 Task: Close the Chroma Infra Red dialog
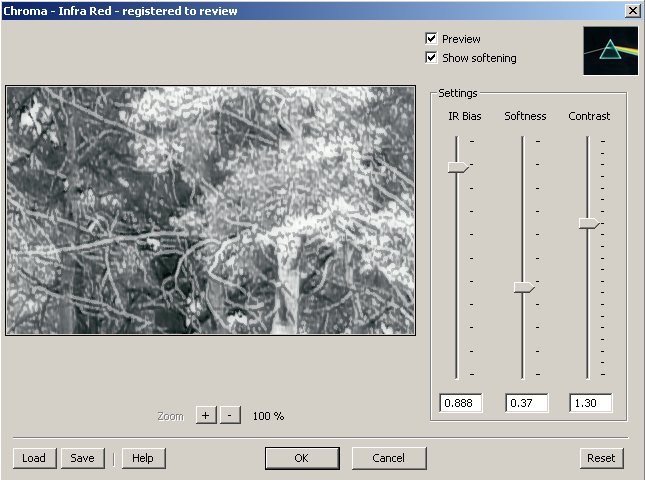[633, 11]
